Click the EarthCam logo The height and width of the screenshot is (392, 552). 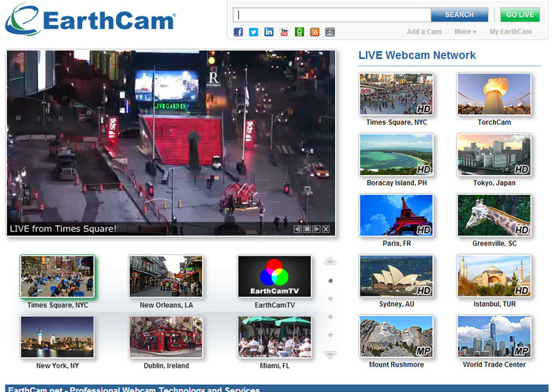point(90,21)
